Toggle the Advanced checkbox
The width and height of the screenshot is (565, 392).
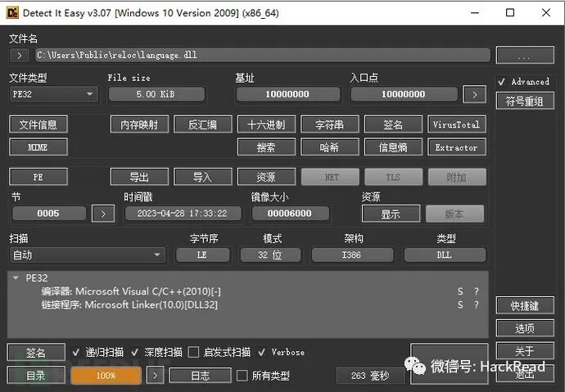coord(502,82)
